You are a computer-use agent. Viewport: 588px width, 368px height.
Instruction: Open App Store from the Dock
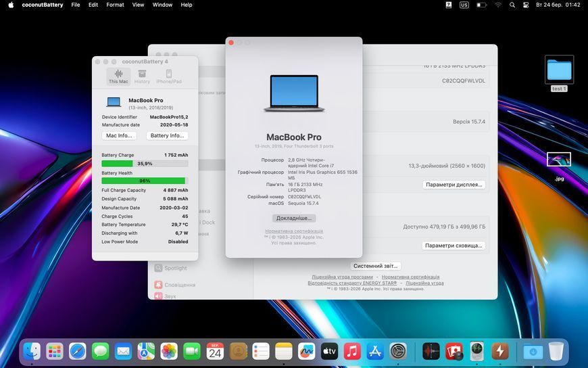click(x=375, y=352)
